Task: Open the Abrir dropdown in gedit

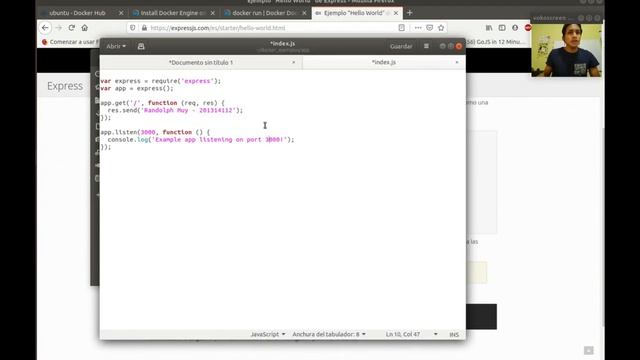Action: (116, 46)
